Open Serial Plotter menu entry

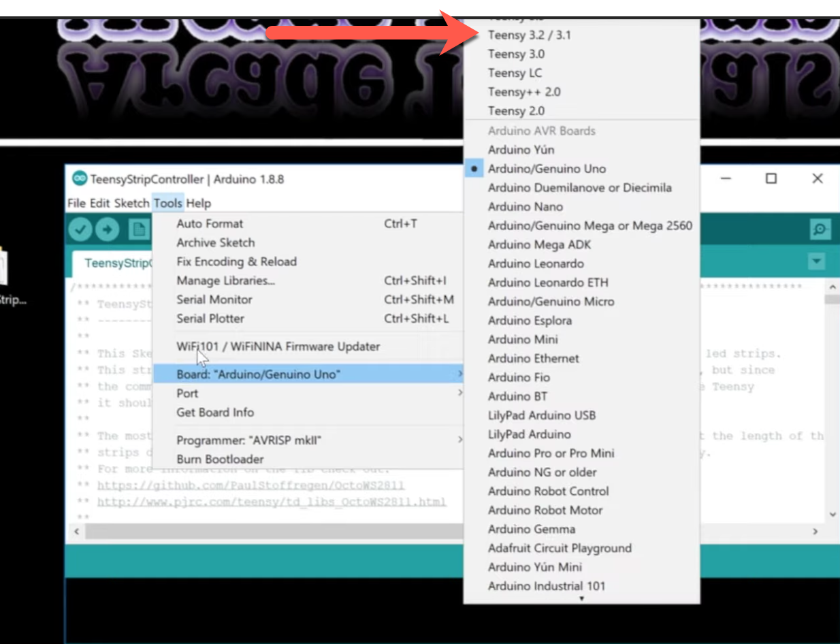point(308,319)
